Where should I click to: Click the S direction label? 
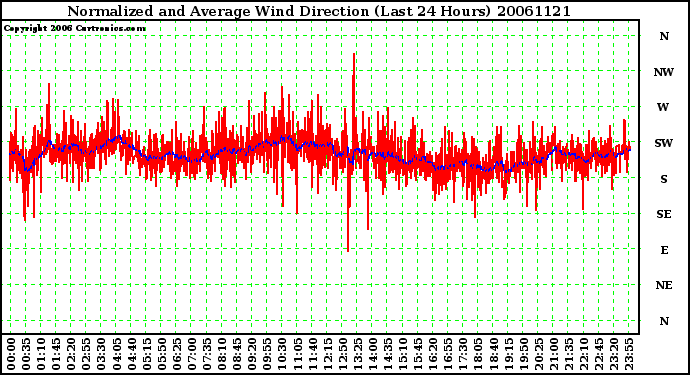click(664, 179)
